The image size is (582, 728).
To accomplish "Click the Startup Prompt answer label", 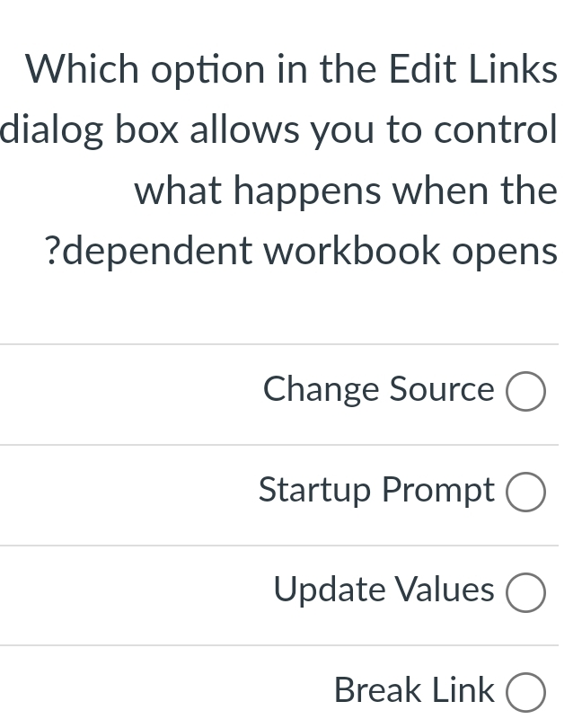I will [x=375, y=491].
